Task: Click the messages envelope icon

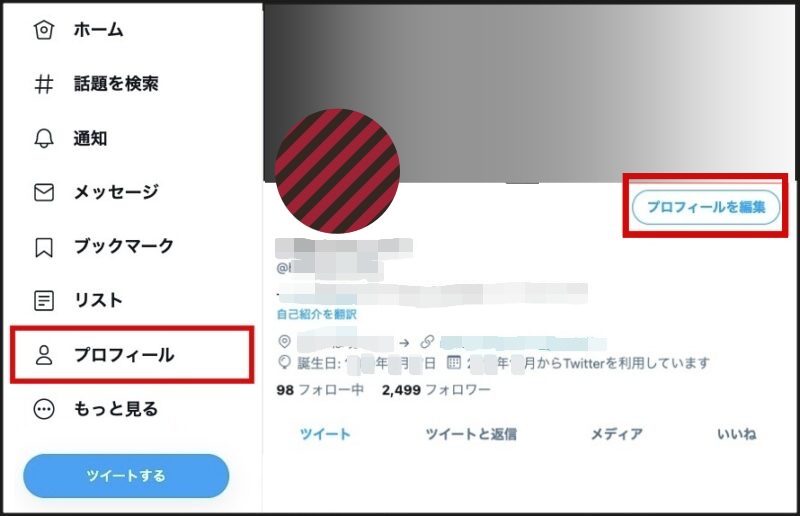Action: [44, 192]
